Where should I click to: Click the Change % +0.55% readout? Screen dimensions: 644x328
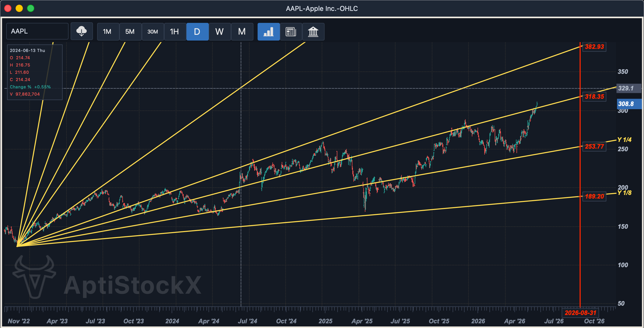30,87
